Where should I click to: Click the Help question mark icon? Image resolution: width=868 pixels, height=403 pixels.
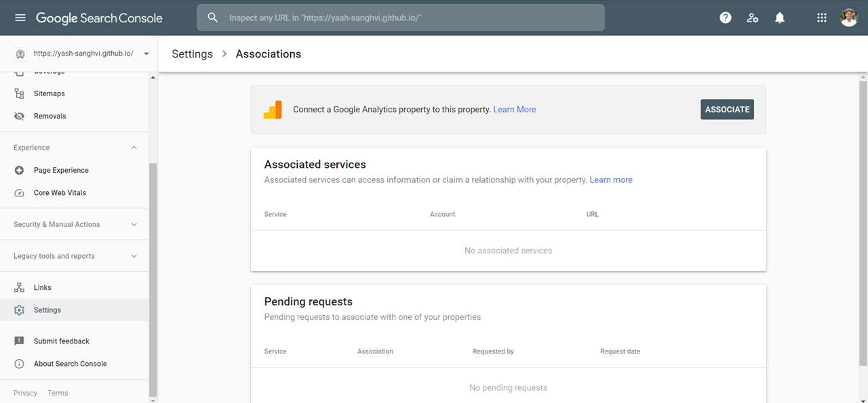click(x=726, y=18)
